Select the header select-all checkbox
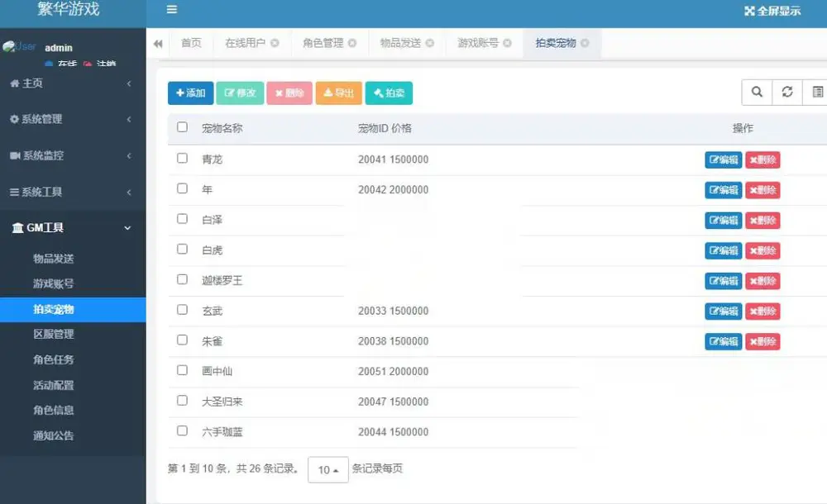 coord(183,127)
